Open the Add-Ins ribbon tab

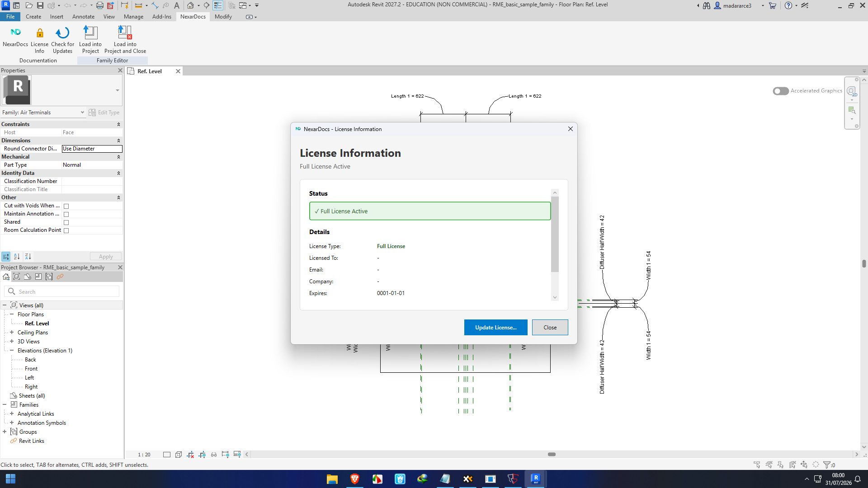click(162, 17)
